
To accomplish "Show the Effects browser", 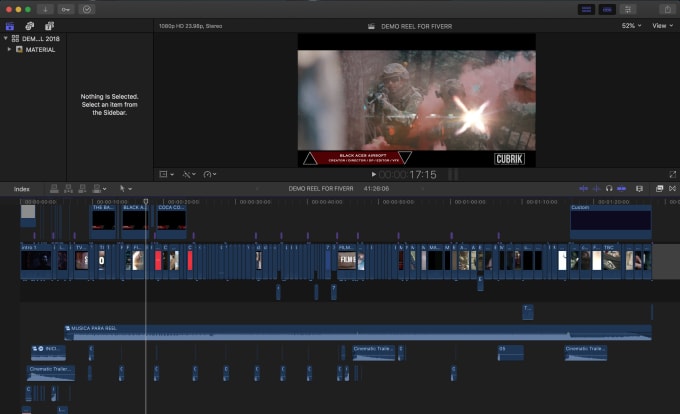I will [659, 189].
